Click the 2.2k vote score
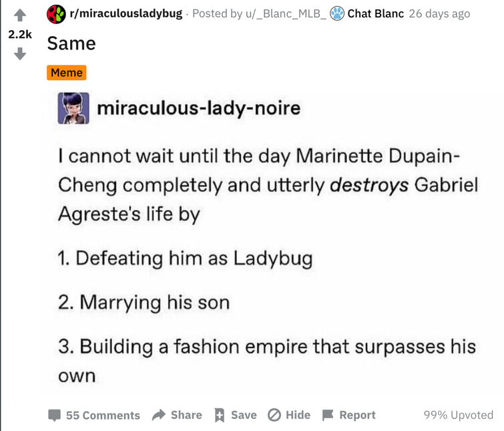 [x=20, y=33]
